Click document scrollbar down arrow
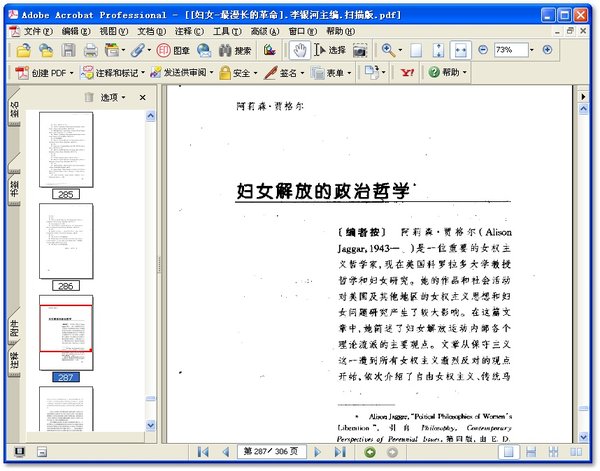600x471 pixels. tap(583, 437)
